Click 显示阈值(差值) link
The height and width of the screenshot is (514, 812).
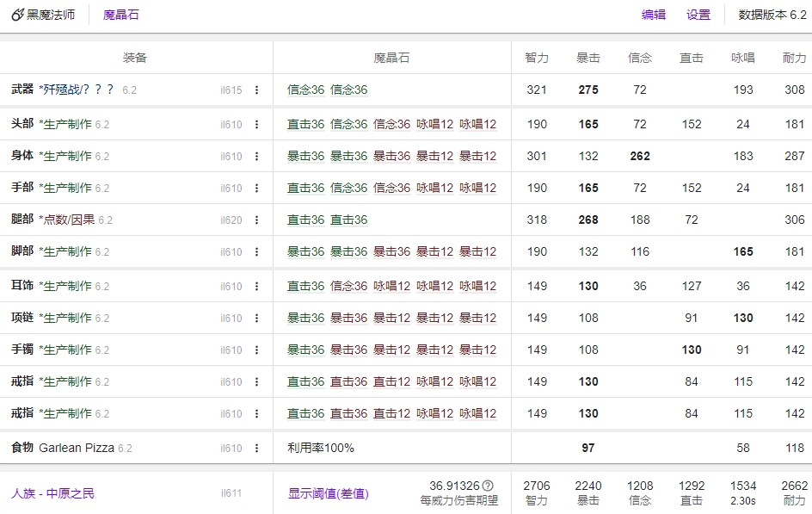(x=328, y=493)
